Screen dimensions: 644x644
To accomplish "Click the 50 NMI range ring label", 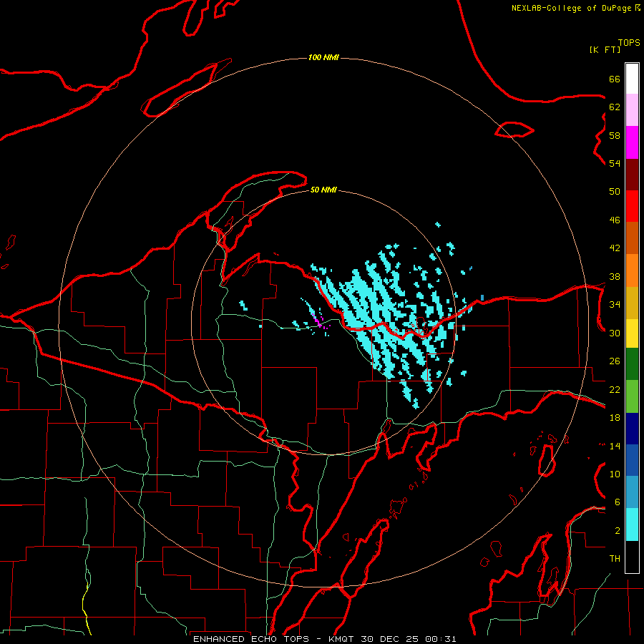I will (x=323, y=190).
